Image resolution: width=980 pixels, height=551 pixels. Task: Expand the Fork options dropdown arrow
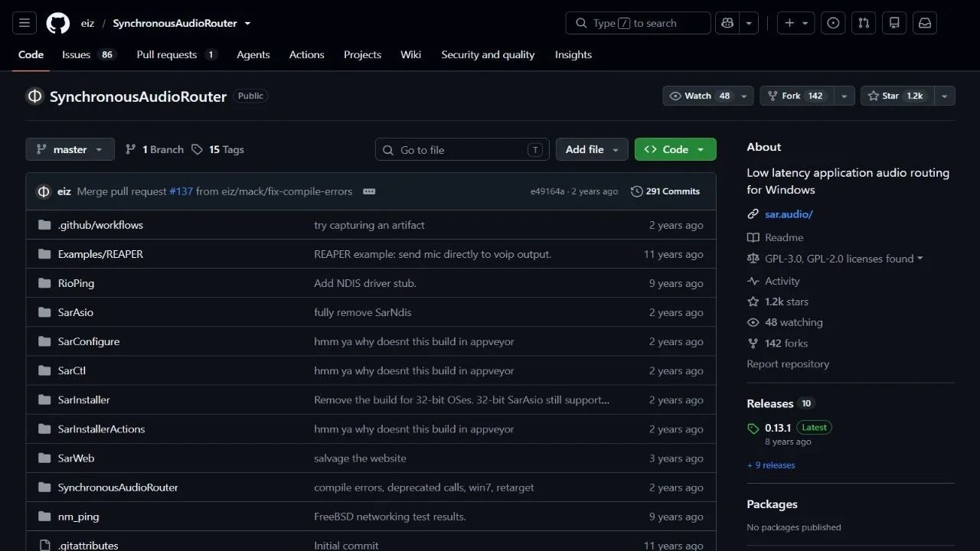click(844, 96)
